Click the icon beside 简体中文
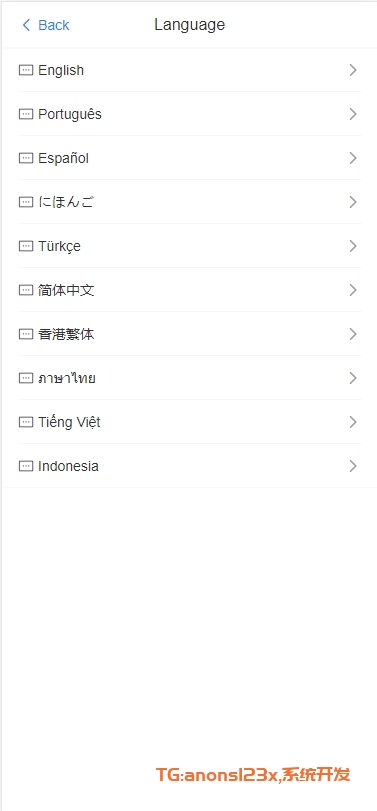The image size is (377, 811). pos(26,290)
